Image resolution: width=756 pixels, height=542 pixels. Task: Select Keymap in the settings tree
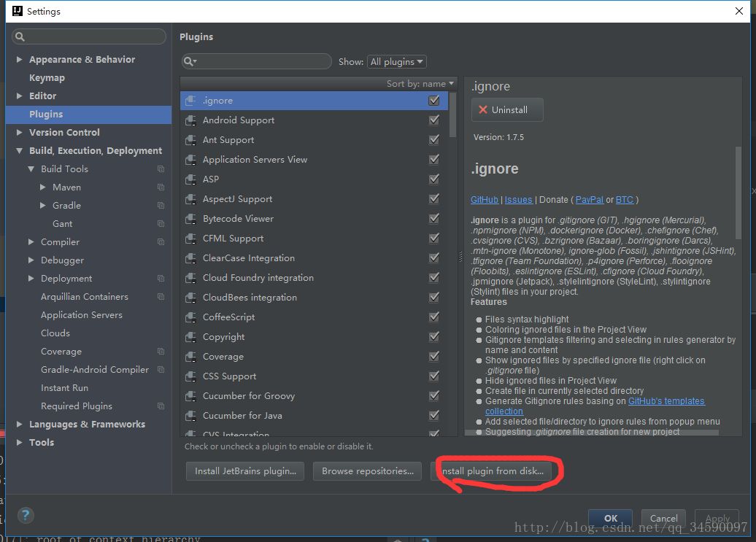(47, 77)
